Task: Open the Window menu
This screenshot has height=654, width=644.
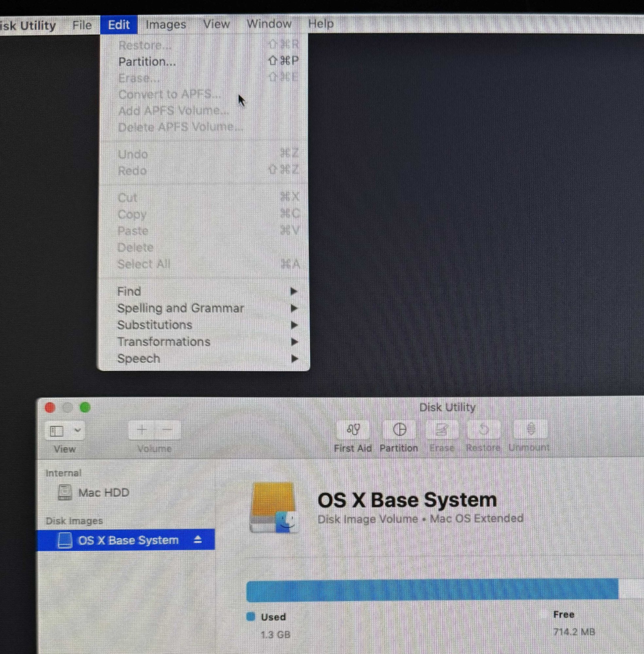Action: [x=269, y=24]
